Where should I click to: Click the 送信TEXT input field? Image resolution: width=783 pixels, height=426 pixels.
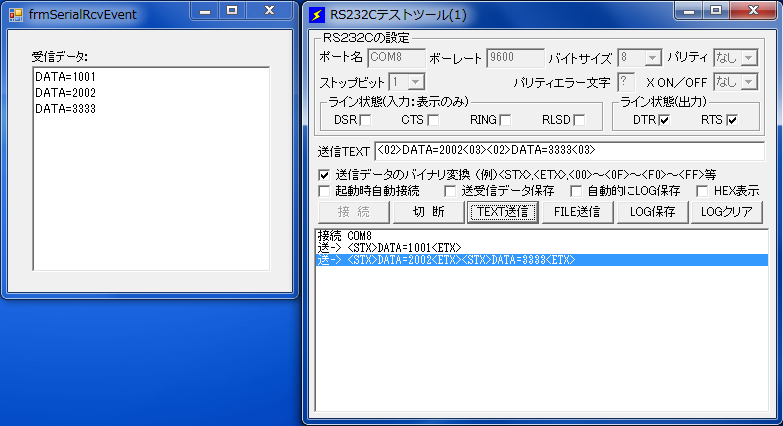pos(569,151)
